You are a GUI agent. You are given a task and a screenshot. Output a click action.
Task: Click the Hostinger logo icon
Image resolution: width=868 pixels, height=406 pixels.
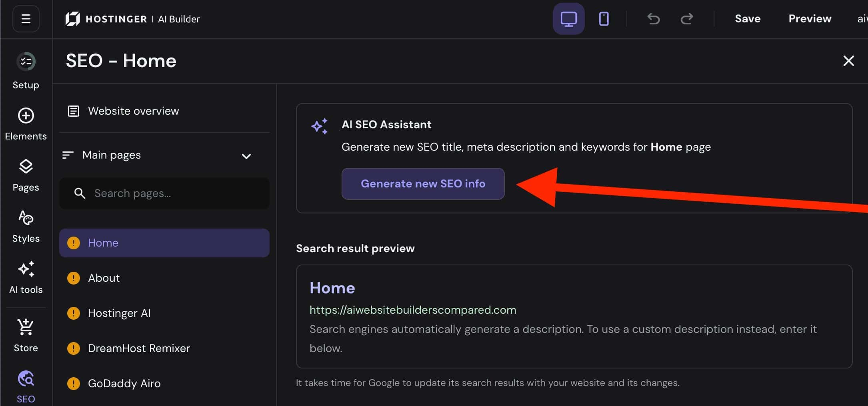pos(72,19)
